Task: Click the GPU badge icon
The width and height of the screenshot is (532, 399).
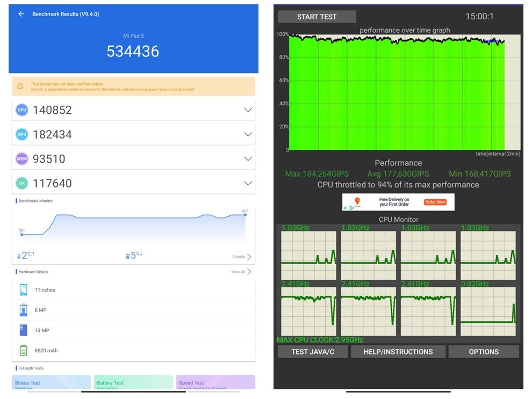Action: coord(21,134)
